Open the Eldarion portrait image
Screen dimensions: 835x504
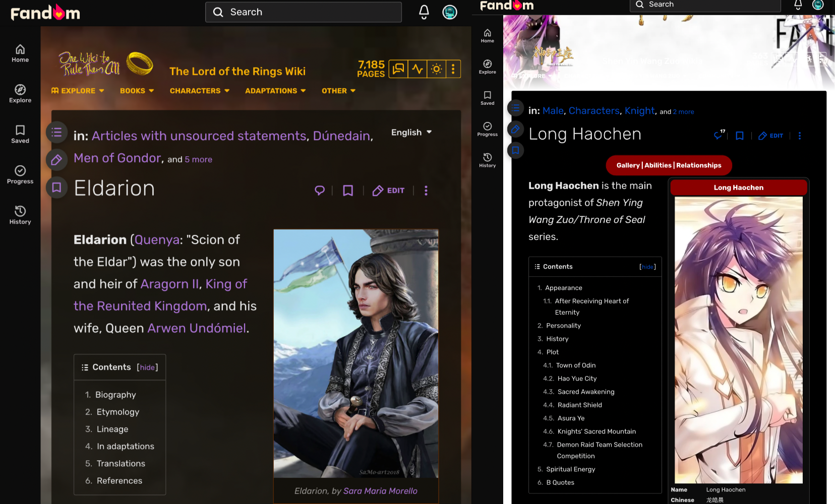point(356,354)
